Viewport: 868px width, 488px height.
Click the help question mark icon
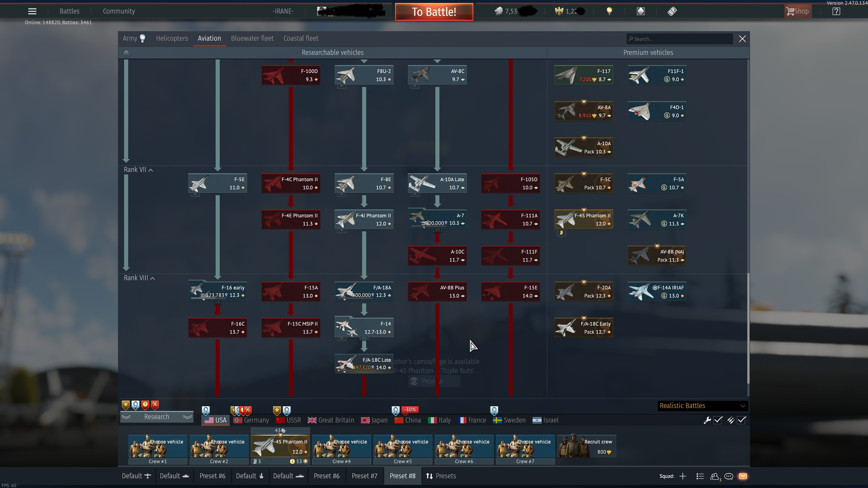836,11
